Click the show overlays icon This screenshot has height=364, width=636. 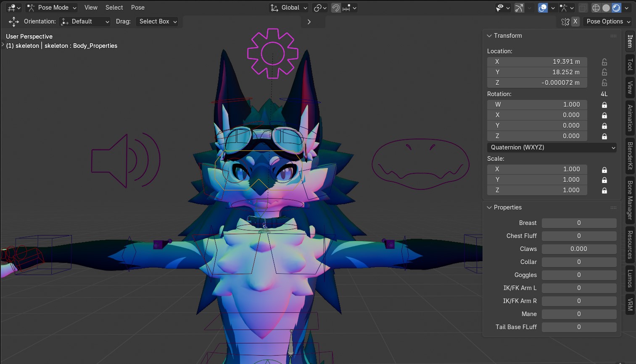pos(542,8)
